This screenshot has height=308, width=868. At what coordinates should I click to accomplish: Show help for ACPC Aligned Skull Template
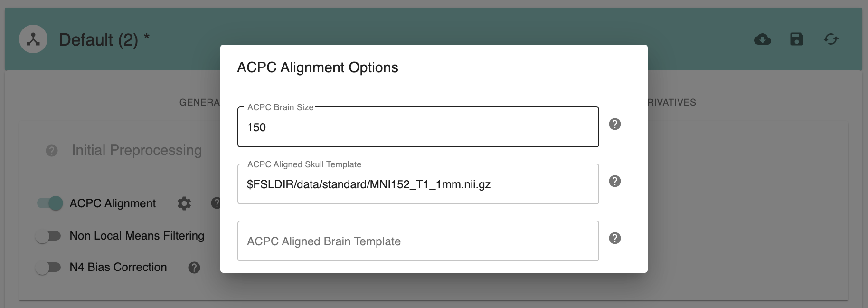(614, 181)
